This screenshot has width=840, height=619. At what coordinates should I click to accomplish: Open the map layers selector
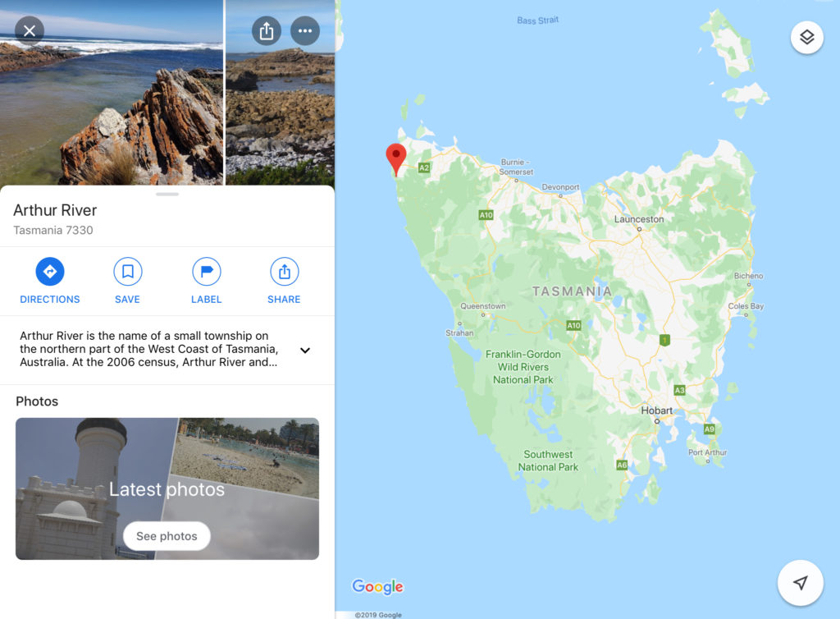click(807, 37)
